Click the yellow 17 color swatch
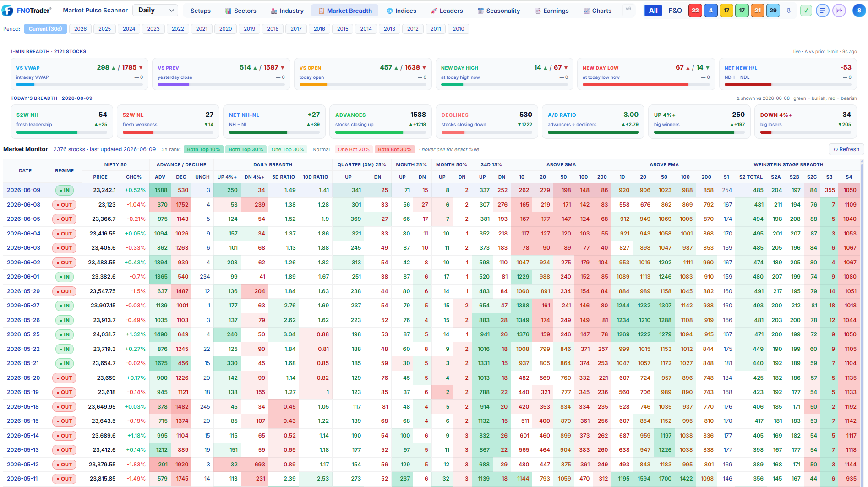The width and height of the screenshot is (868, 487). (726, 10)
